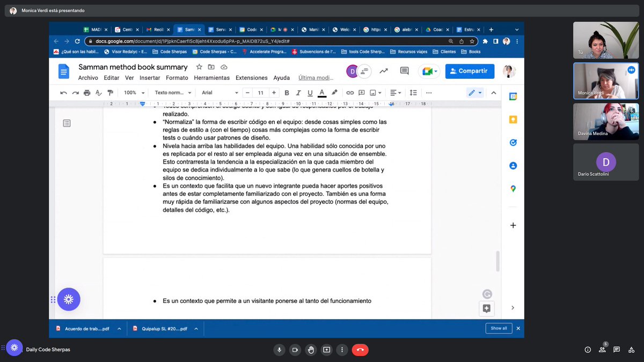644x362 pixels.
Task: Leave the call with red hang-up button
Action: coord(360,350)
